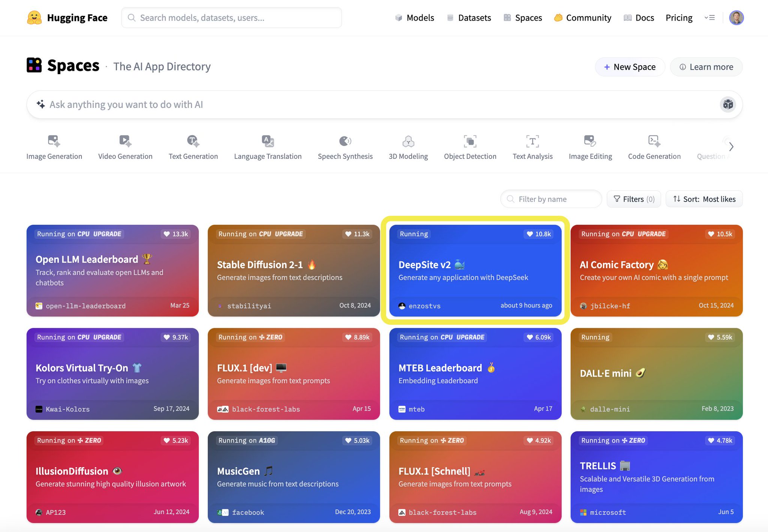
Task: Click the random dice icon in Ask bar
Action: pyautogui.click(x=728, y=105)
